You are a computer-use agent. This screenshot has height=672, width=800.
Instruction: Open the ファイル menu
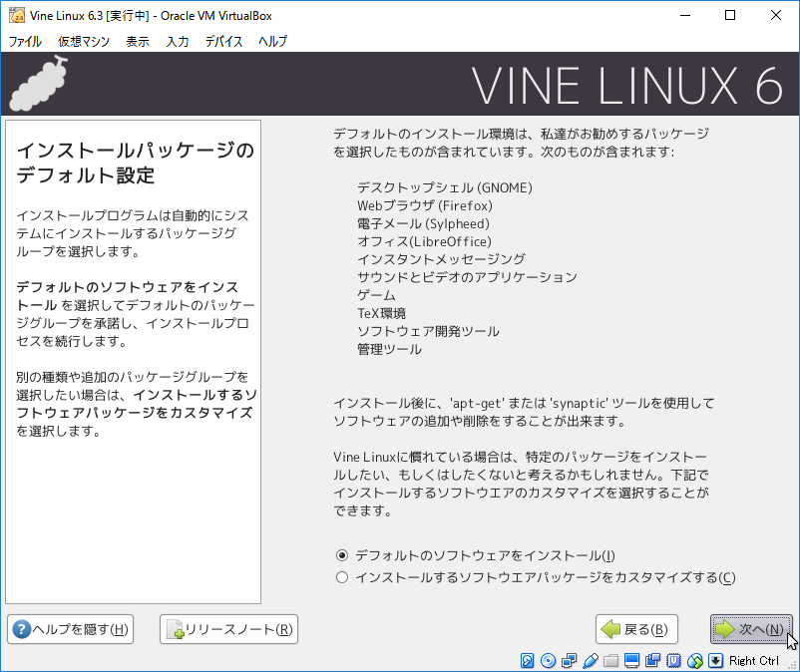click(26, 41)
